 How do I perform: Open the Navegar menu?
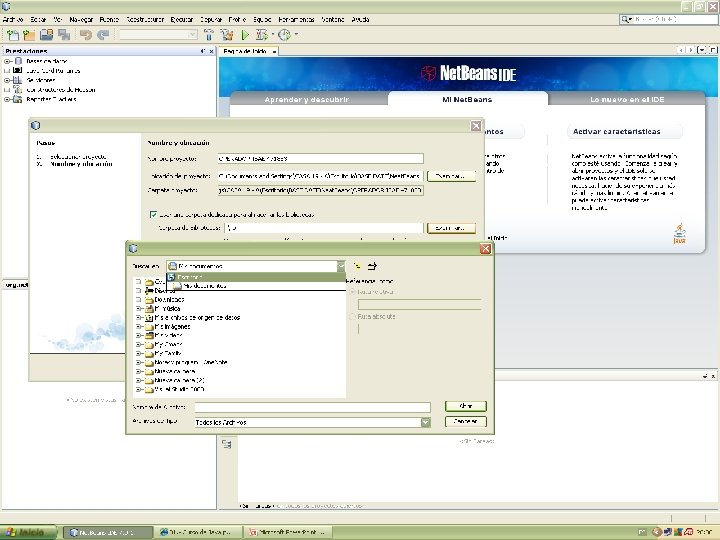[81, 19]
